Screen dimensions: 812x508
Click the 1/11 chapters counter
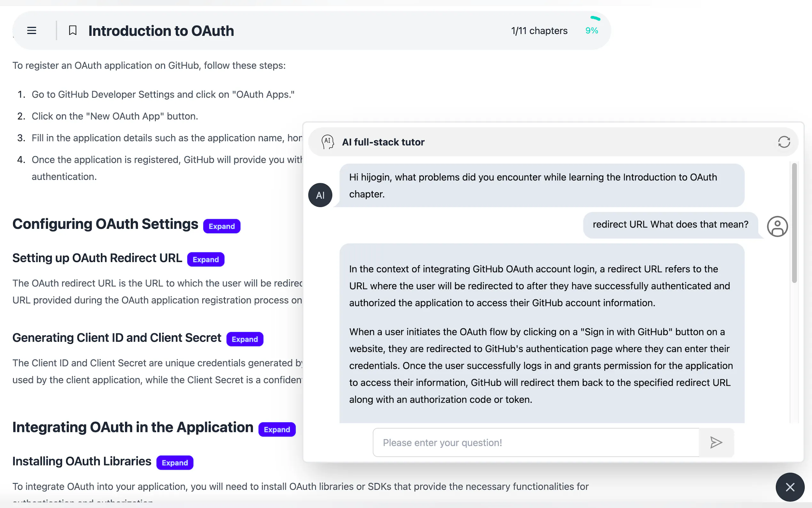click(539, 31)
